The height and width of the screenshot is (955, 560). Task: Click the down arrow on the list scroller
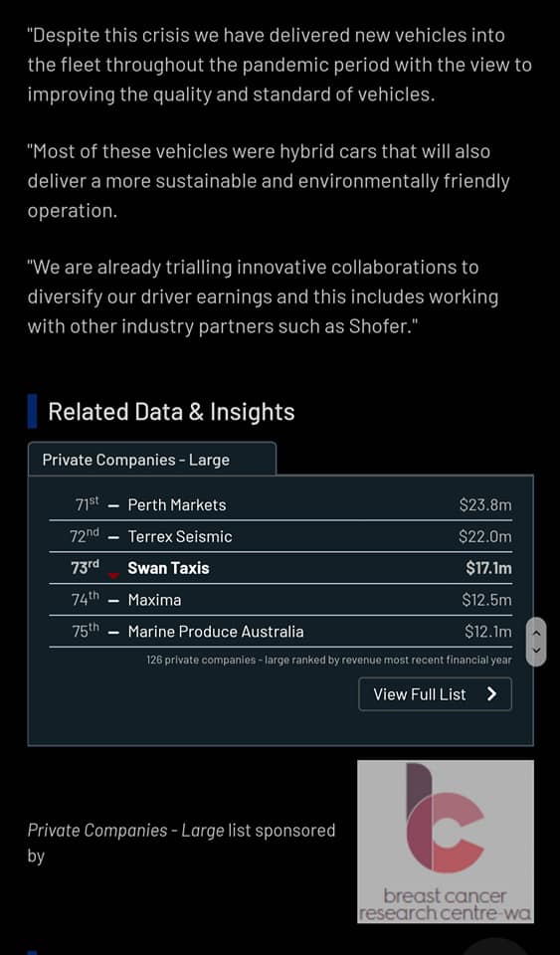tap(536, 651)
